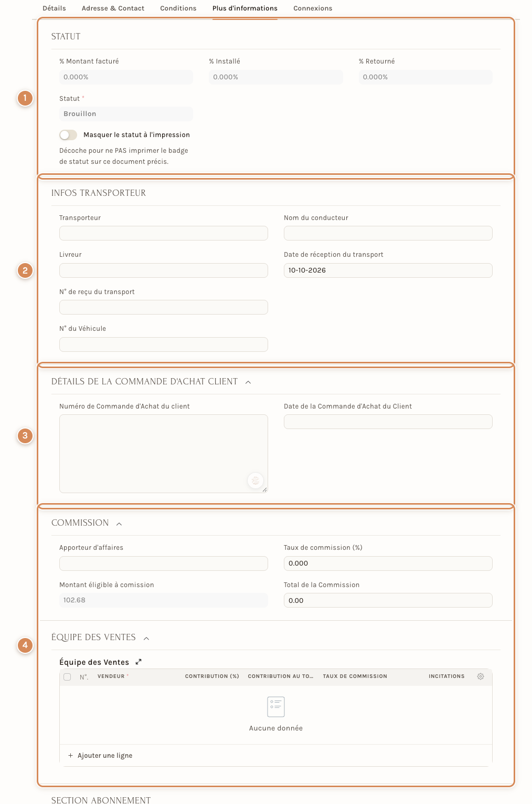
Task: Focus the Taux de commission (%) field
Action: (388, 563)
